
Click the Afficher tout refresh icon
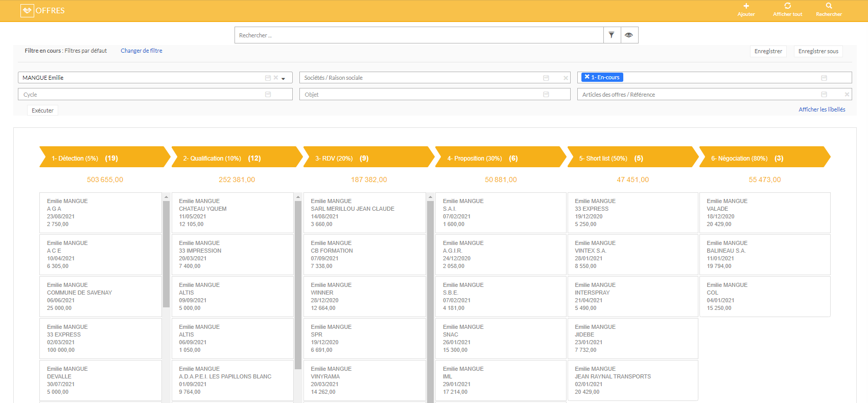(787, 6)
